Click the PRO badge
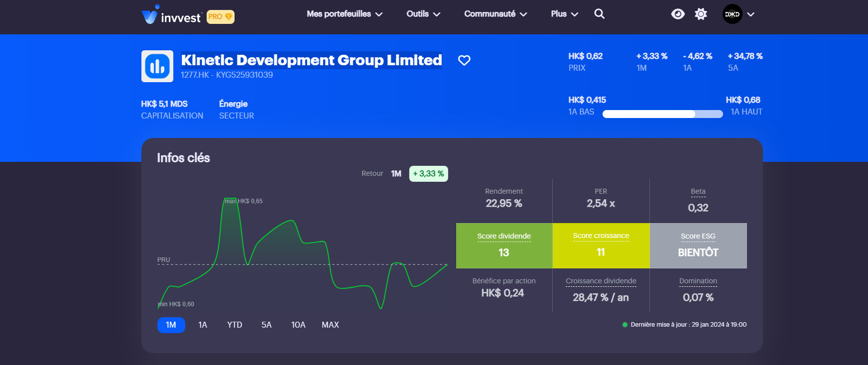This screenshot has height=365, width=868. (x=221, y=17)
